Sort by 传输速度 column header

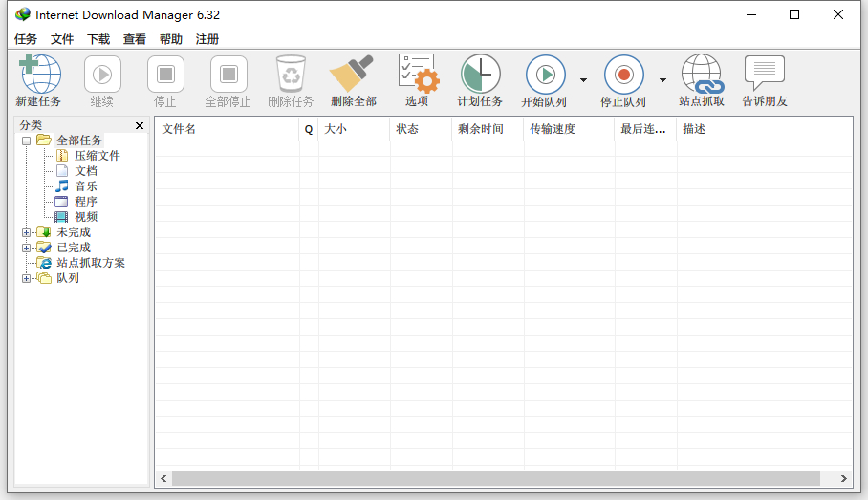click(x=570, y=129)
